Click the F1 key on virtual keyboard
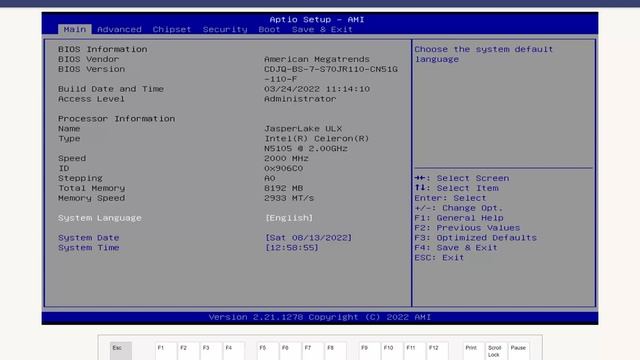Image resolution: width=640 pixels, height=360 pixels. (x=166, y=351)
